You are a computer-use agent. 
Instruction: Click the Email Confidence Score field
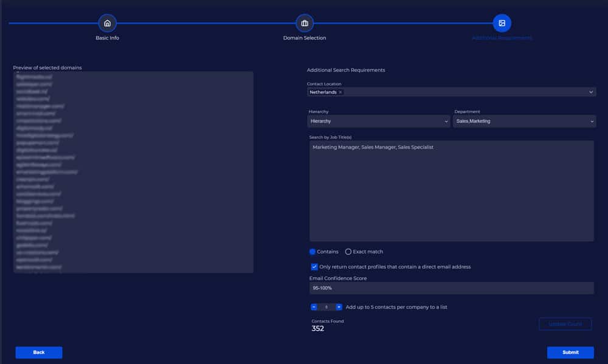pyautogui.click(x=451, y=288)
